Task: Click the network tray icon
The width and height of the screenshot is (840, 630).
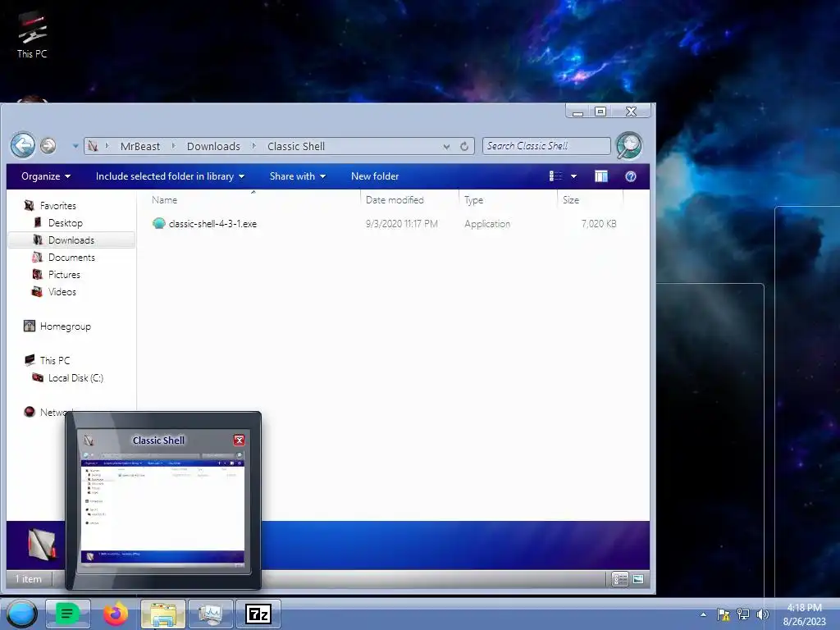Action: coord(743,614)
